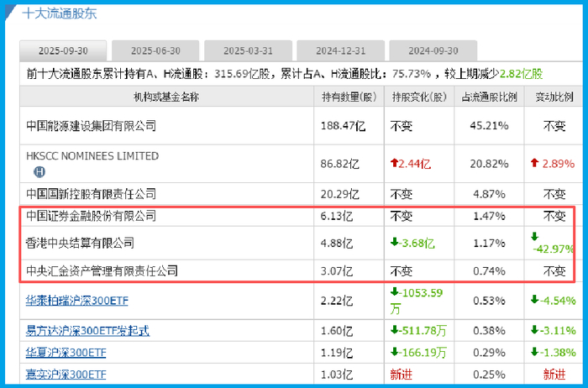Select 香港中央结算有限公司 cell
The image size is (588, 388).
[80, 243]
